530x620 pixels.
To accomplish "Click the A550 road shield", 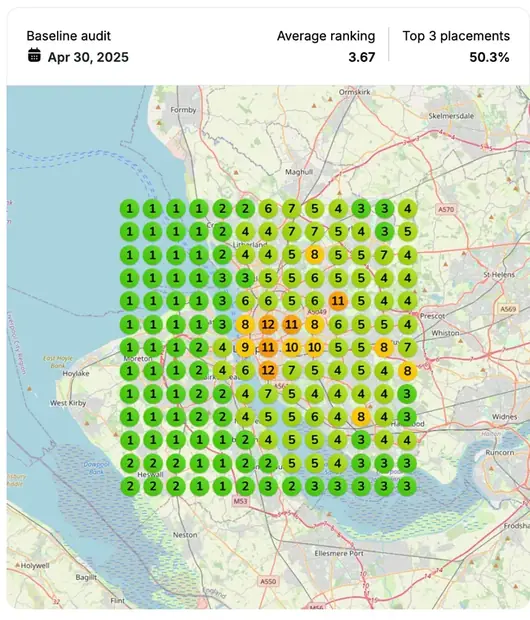I will pyautogui.click(x=268, y=581).
